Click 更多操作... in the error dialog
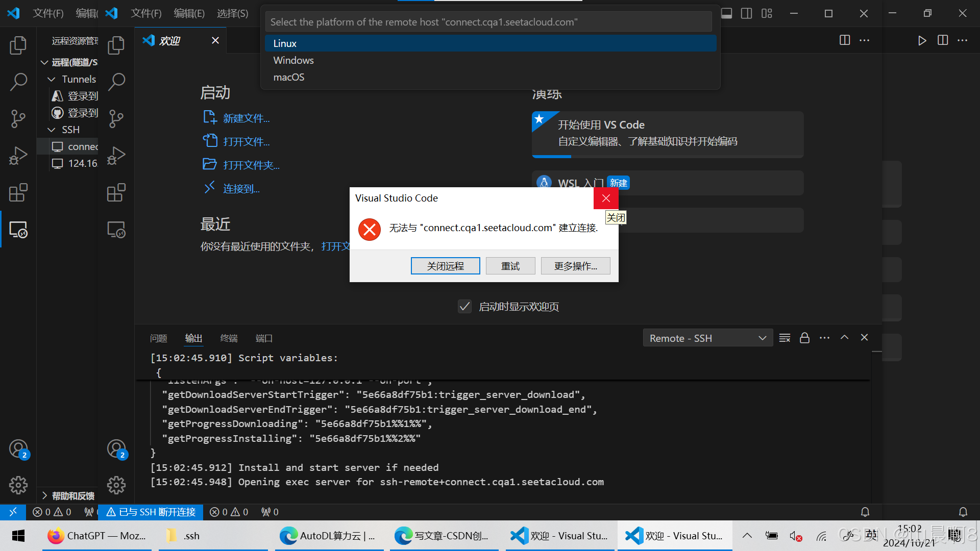This screenshot has width=980, height=551. click(575, 266)
